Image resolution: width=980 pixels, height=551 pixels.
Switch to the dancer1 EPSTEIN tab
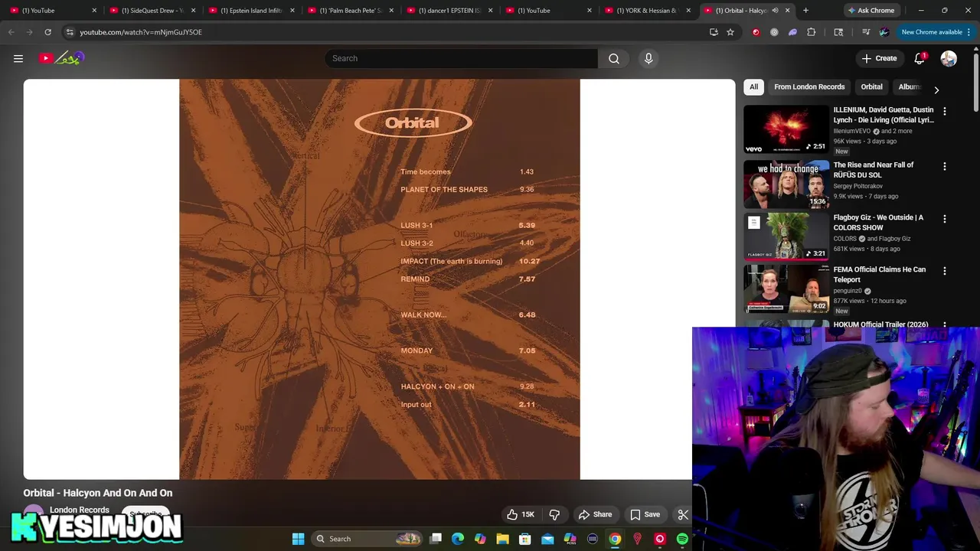coord(450,11)
